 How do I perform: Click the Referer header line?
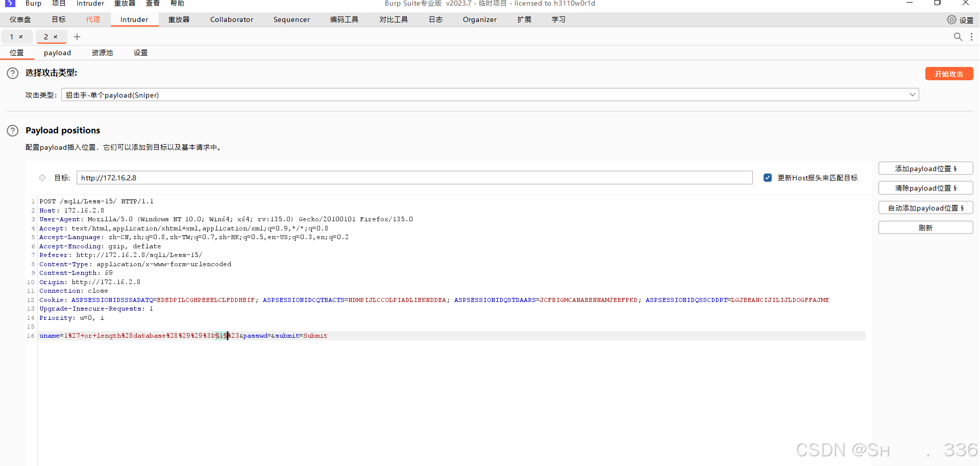coord(120,255)
